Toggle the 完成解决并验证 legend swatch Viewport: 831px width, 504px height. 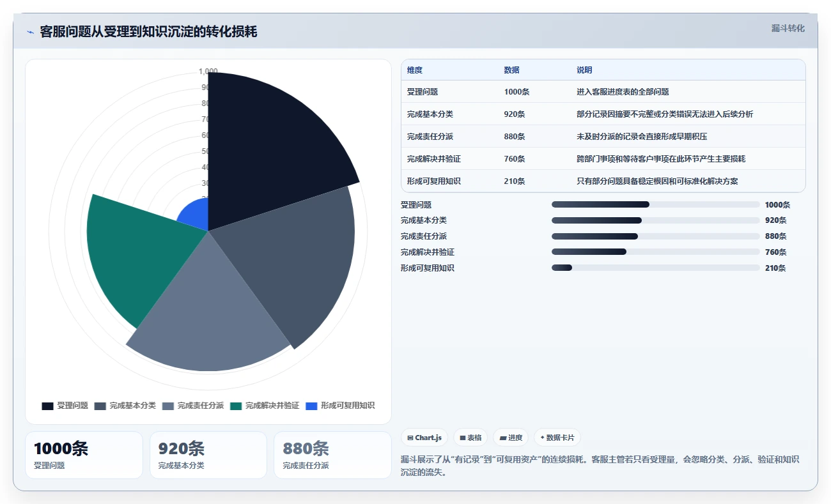(x=236, y=406)
